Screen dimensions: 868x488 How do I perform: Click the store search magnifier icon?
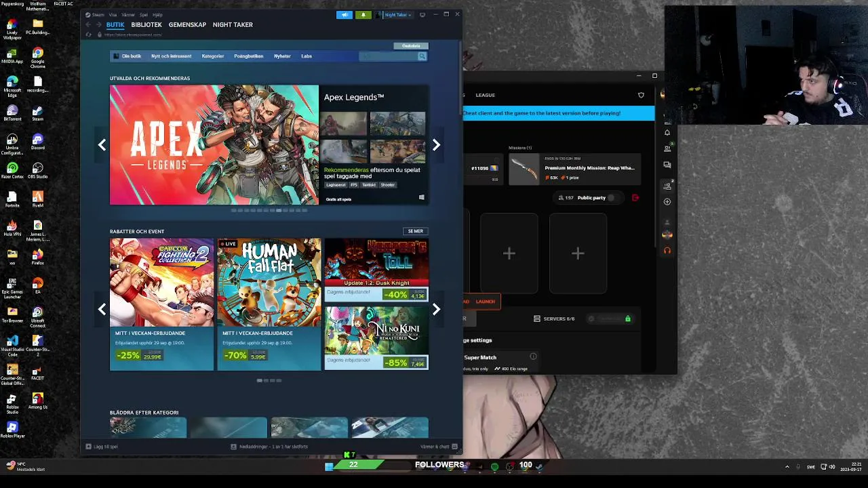point(422,56)
